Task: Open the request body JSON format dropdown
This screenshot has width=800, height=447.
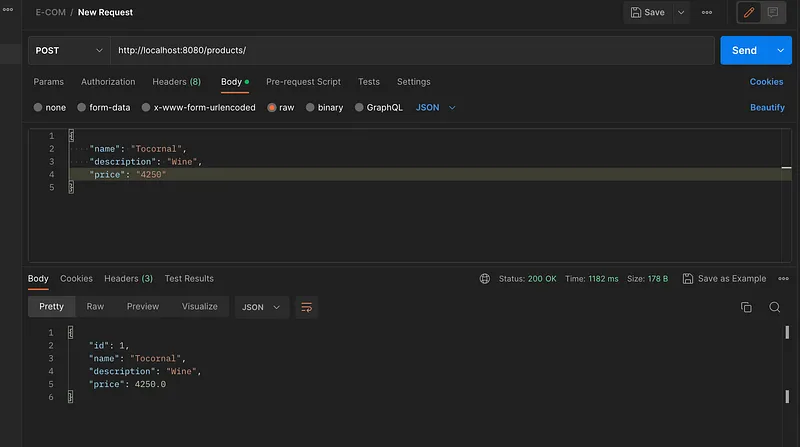Action: [435, 108]
